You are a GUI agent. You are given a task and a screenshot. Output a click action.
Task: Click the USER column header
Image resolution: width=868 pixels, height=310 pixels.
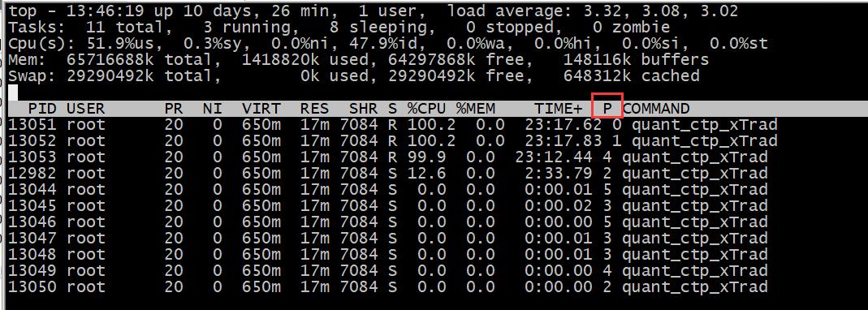coord(86,109)
